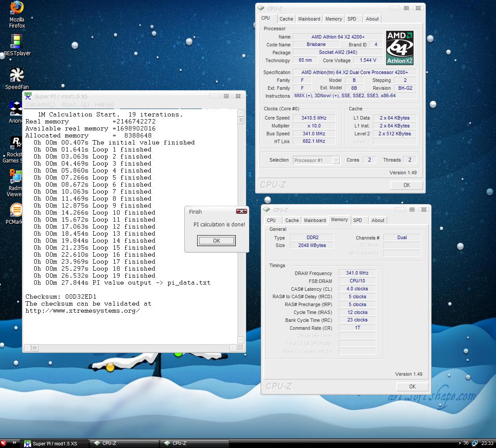The height and width of the screenshot is (448, 496).
Task: Open the About tab in the lower CPU-Z window
Action: coord(378,220)
